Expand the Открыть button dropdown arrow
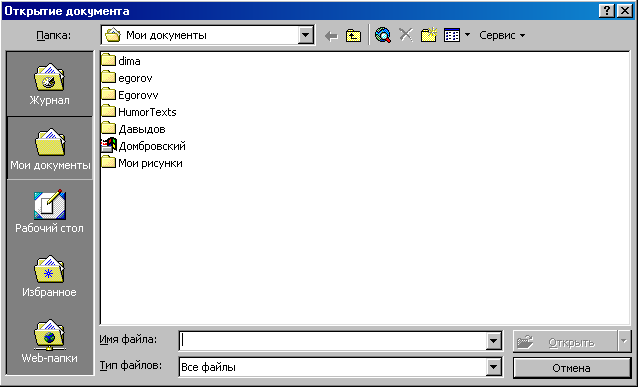This screenshot has width=639, height=387. [x=624, y=341]
